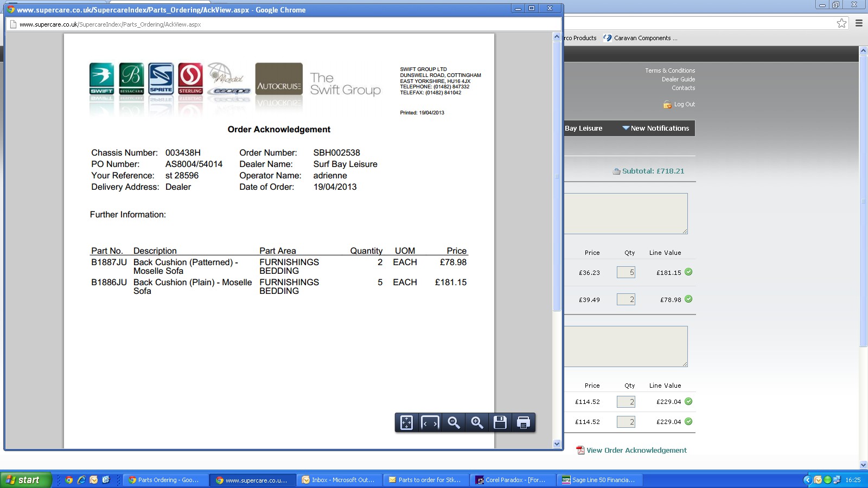Click the Log Out link
Image resolution: width=868 pixels, height=488 pixels.
685,104
